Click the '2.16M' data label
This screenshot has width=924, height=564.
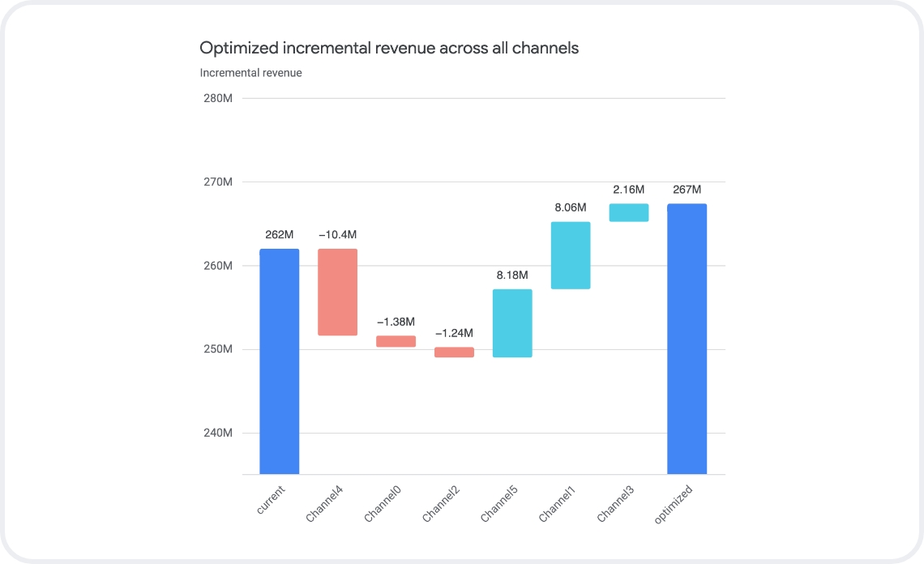pyautogui.click(x=629, y=190)
